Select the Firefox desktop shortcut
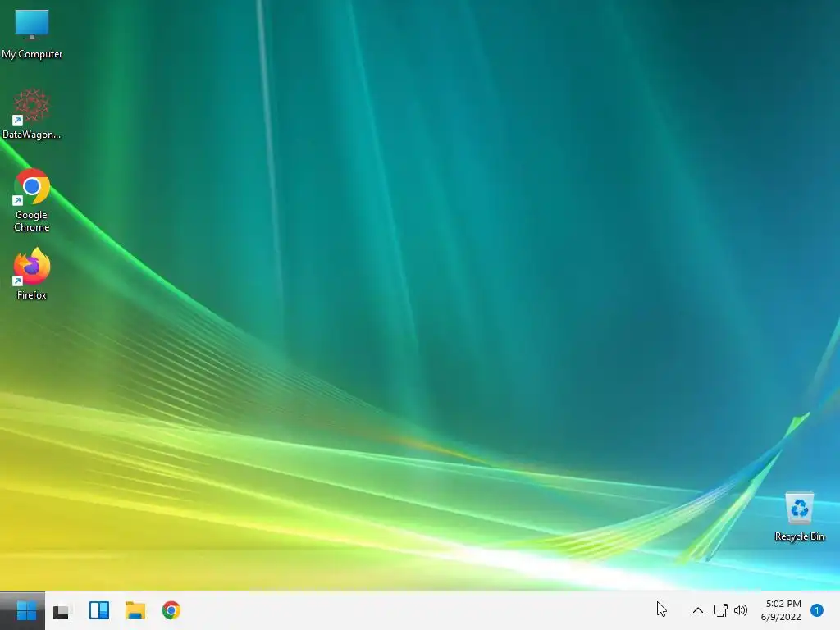Image resolution: width=840 pixels, height=630 pixels. click(32, 274)
